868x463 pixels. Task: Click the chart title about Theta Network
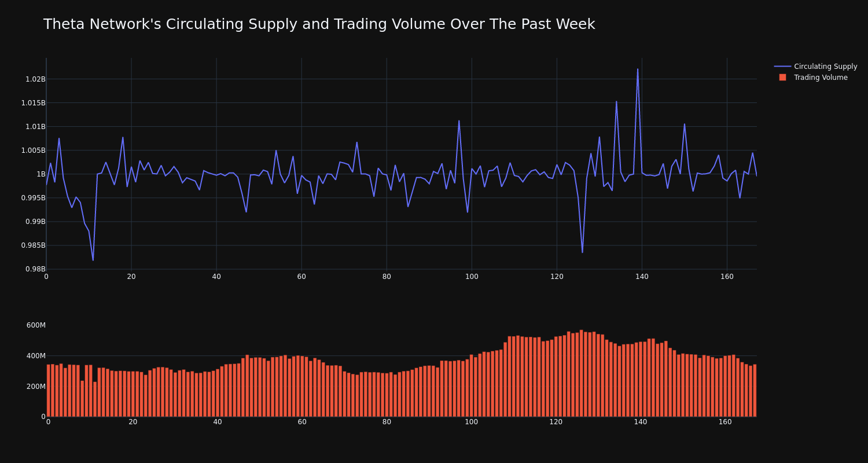(x=319, y=24)
